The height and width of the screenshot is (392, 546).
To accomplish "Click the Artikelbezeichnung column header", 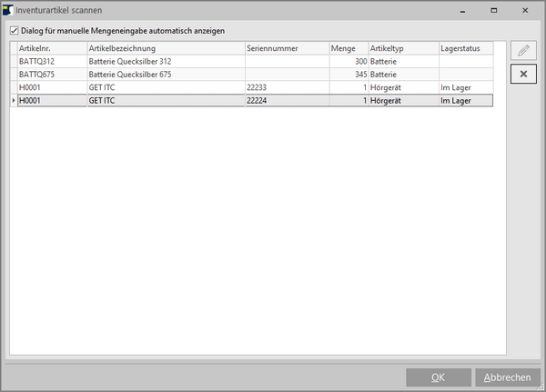I will [165, 48].
